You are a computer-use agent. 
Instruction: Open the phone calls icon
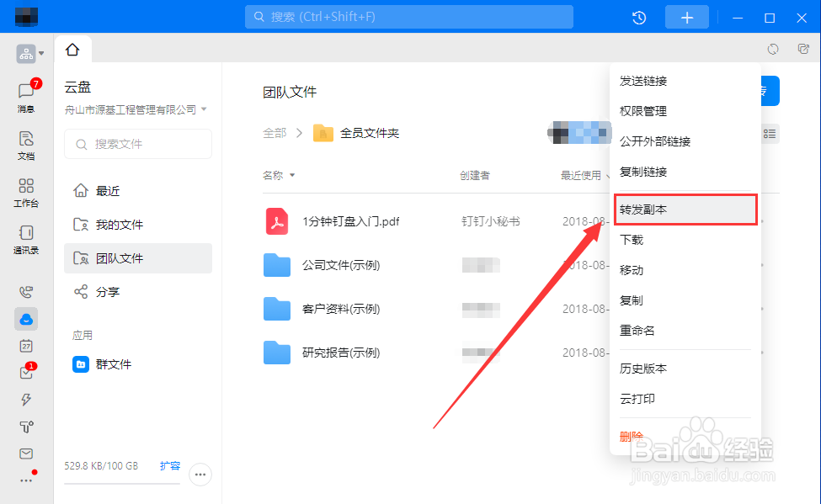[25, 291]
